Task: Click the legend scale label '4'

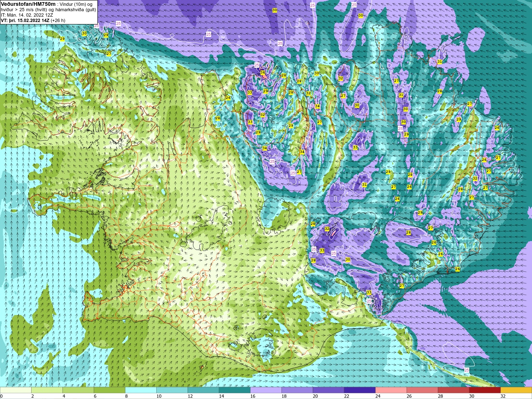Action: pyautogui.click(x=64, y=396)
